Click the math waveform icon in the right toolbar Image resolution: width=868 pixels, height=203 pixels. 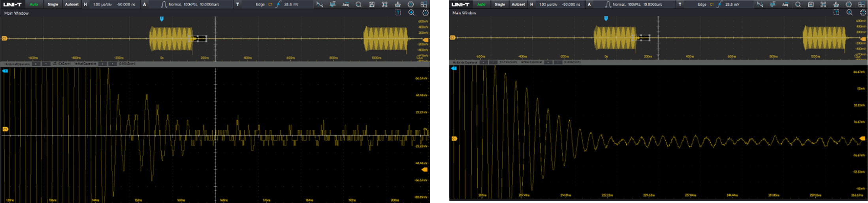760,5
